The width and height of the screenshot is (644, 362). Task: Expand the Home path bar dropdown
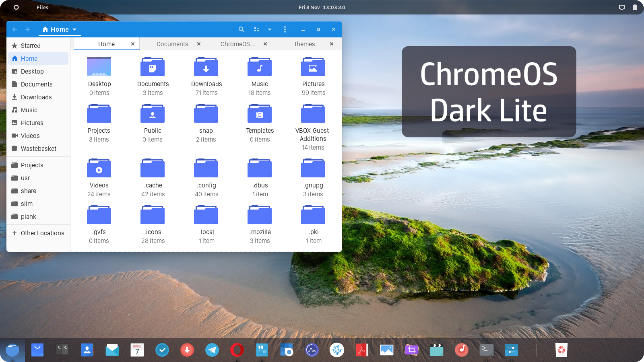(74, 29)
